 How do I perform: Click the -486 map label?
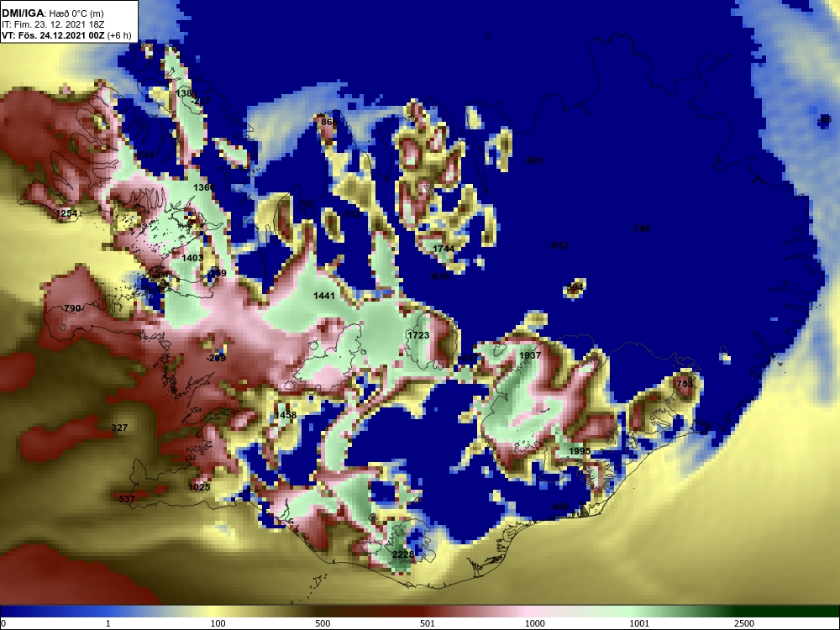point(559,507)
